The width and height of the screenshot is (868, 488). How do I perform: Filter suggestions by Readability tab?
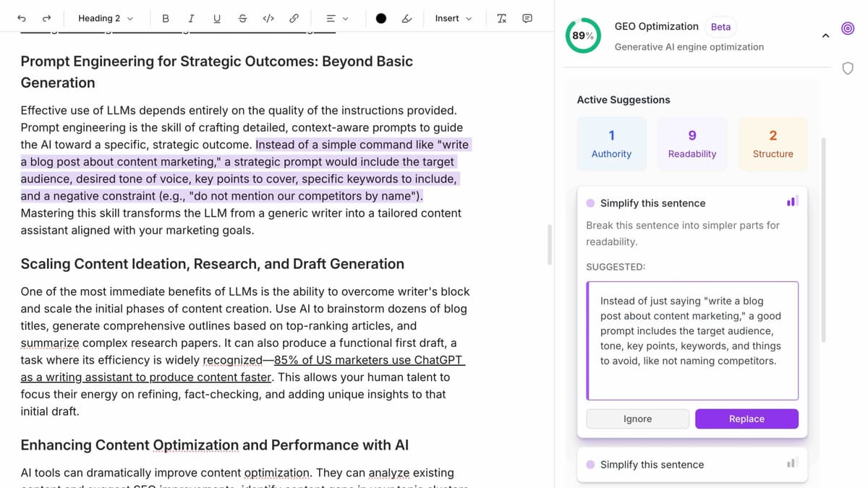pos(692,144)
